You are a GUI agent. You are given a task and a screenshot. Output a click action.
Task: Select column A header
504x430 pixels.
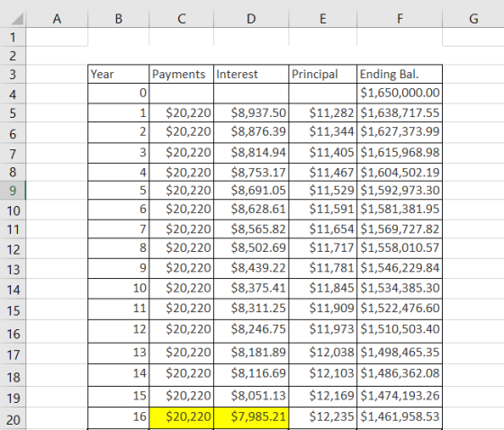click(57, 19)
